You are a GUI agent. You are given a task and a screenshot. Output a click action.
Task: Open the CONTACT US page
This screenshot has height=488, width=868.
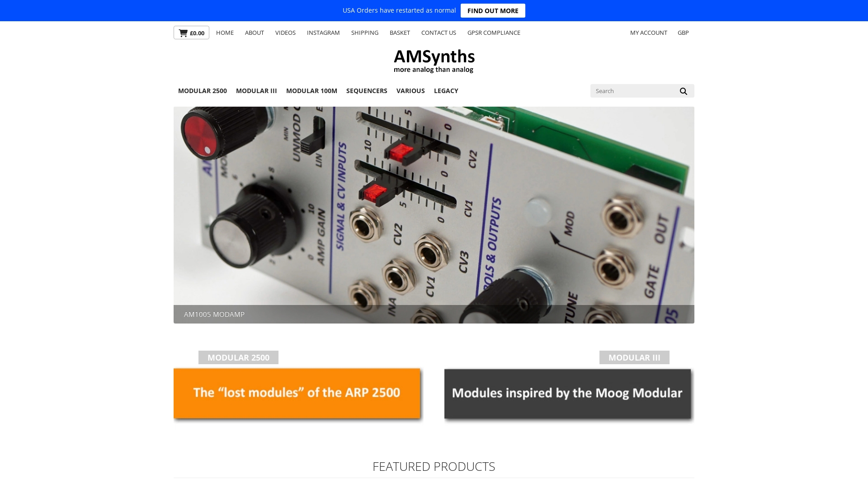point(439,33)
